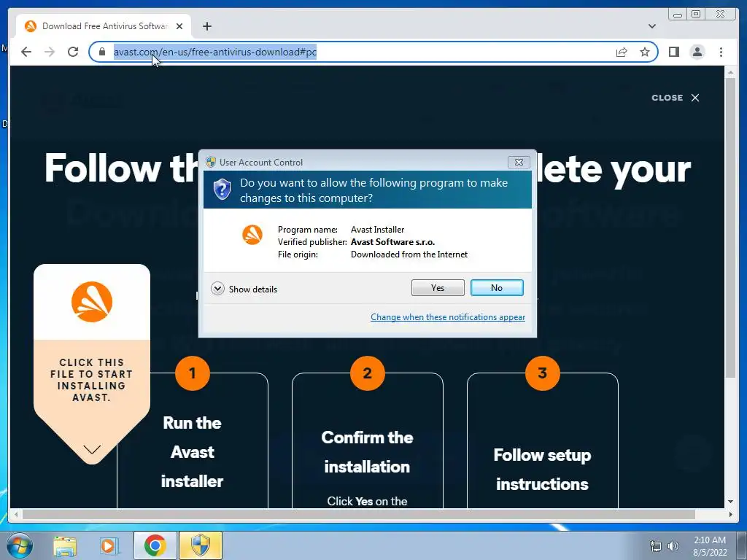The image size is (747, 560).
Task: Click Chrome taskbar icon
Action: (x=155, y=545)
